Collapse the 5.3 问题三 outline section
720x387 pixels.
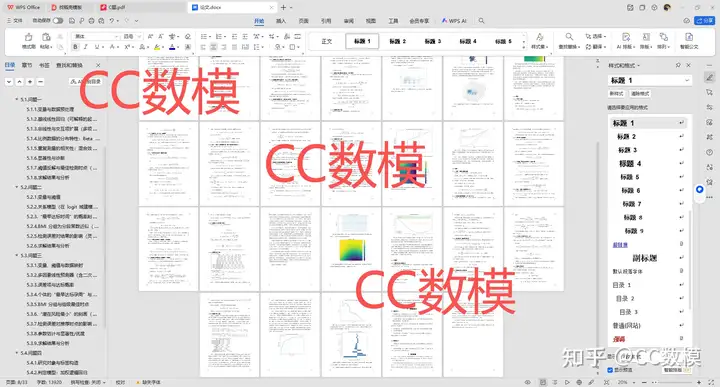click(x=17, y=255)
